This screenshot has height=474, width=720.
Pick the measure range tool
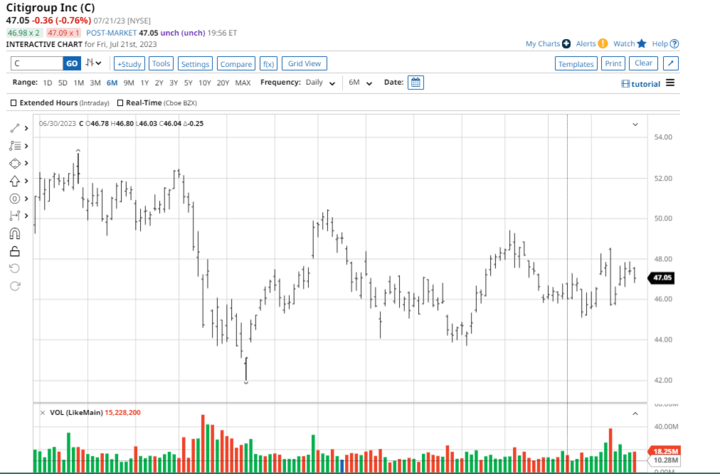(15, 216)
